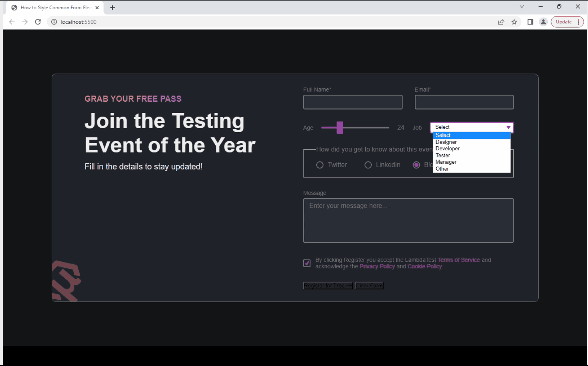588x366 pixels.
Task: Select the LinkedIn radio button
Action: coord(368,165)
